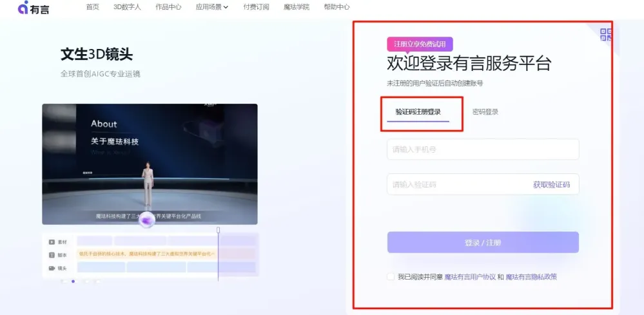Open the 3D数字人 menu item
Image resolution: width=644 pixels, height=315 pixels.
coord(127,7)
